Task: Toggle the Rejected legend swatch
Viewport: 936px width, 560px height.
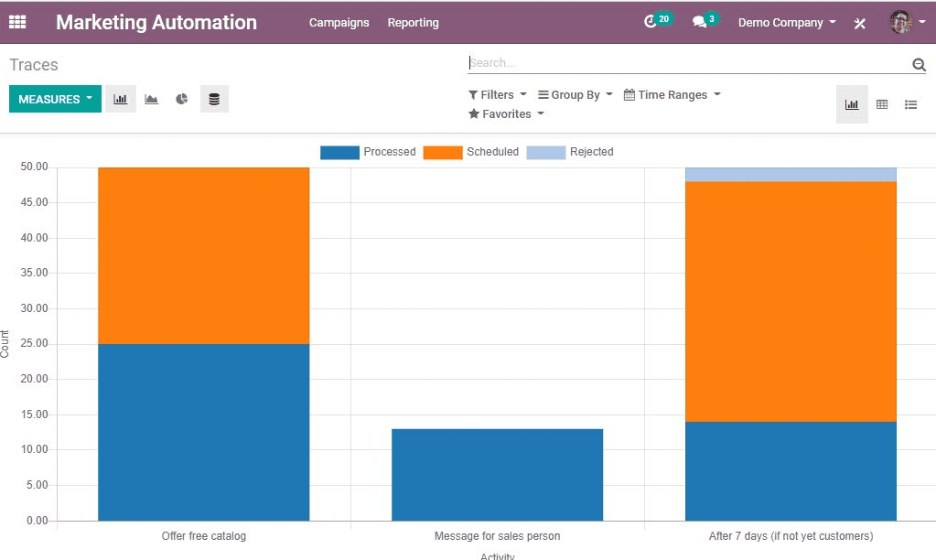Action: point(545,152)
